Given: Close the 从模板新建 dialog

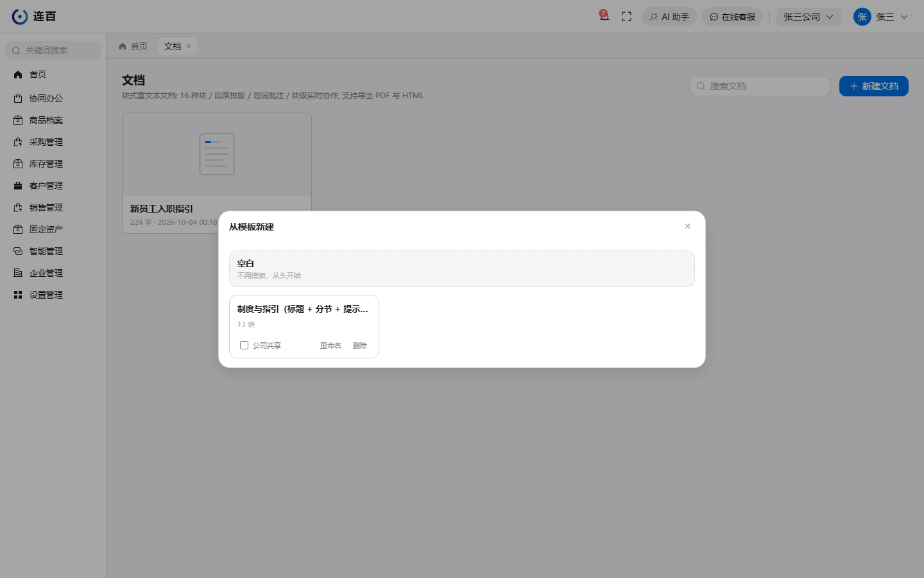Looking at the screenshot, I should [687, 226].
